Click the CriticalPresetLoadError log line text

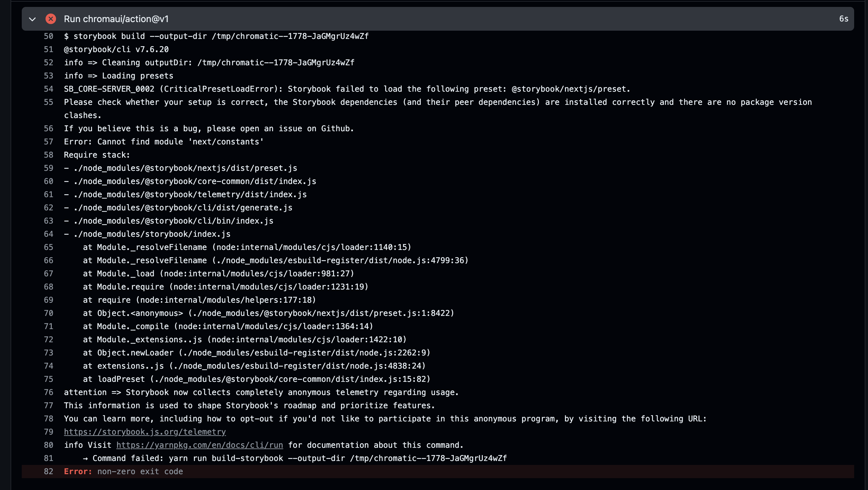click(x=347, y=89)
